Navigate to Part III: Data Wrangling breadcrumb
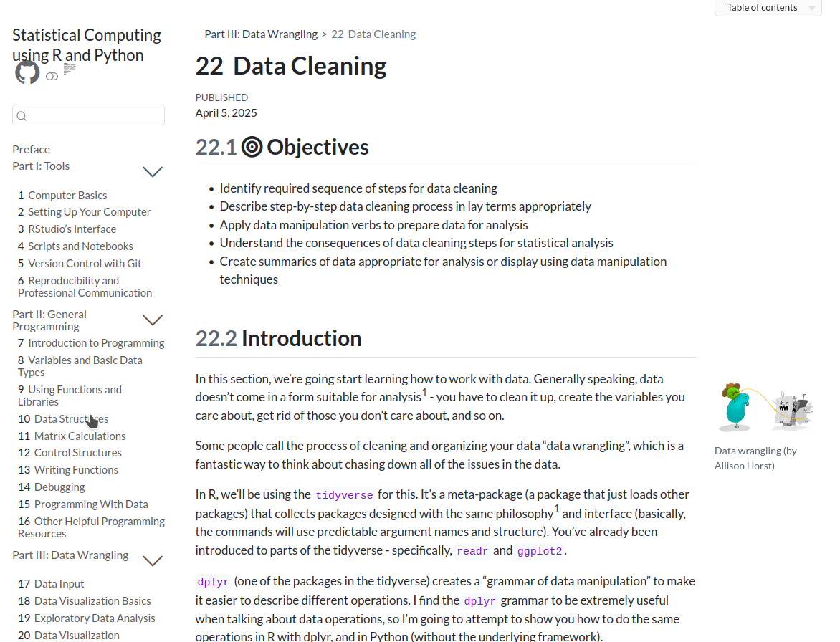840x642 pixels. click(260, 34)
